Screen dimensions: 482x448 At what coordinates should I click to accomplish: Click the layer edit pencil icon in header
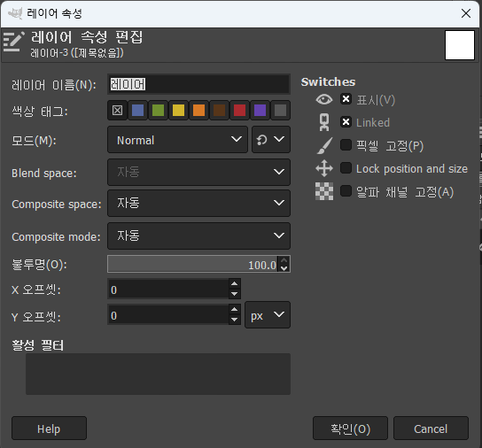tap(13, 42)
